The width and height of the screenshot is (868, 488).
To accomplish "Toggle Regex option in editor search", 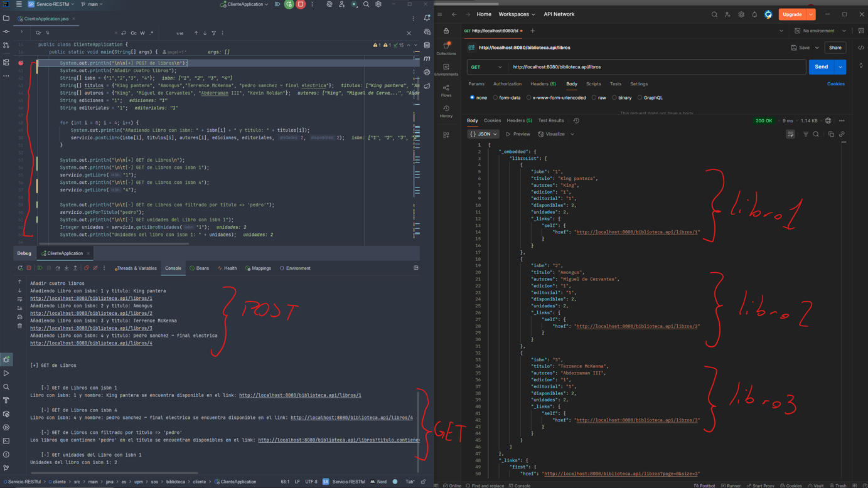I will tap(151, 33).
